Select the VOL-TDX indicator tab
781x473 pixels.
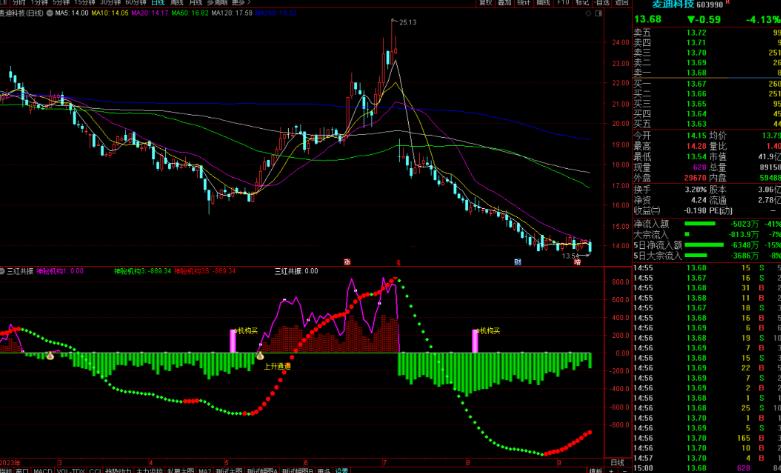point(71,471)
